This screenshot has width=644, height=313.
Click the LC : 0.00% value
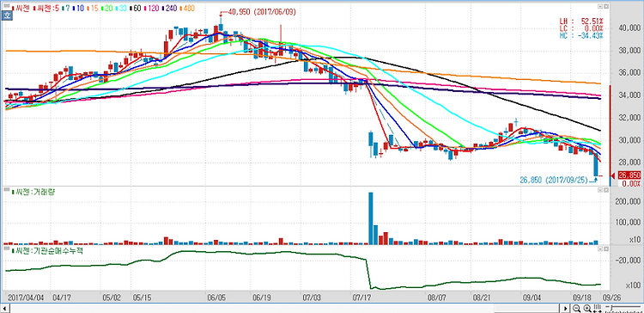[581, 28]
